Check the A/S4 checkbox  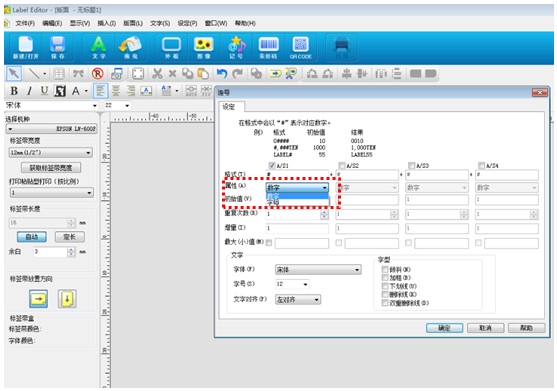(481, 165)
